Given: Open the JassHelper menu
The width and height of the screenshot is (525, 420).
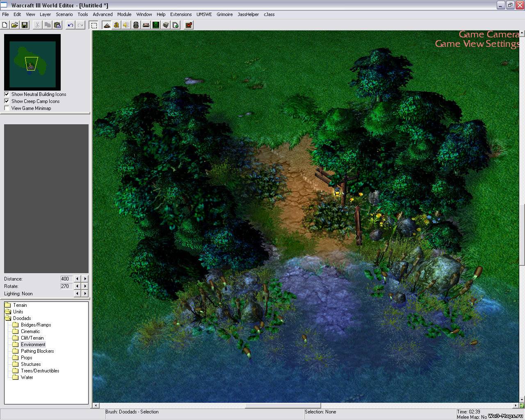Looking at the screenshot, I should tap(248, 14).
